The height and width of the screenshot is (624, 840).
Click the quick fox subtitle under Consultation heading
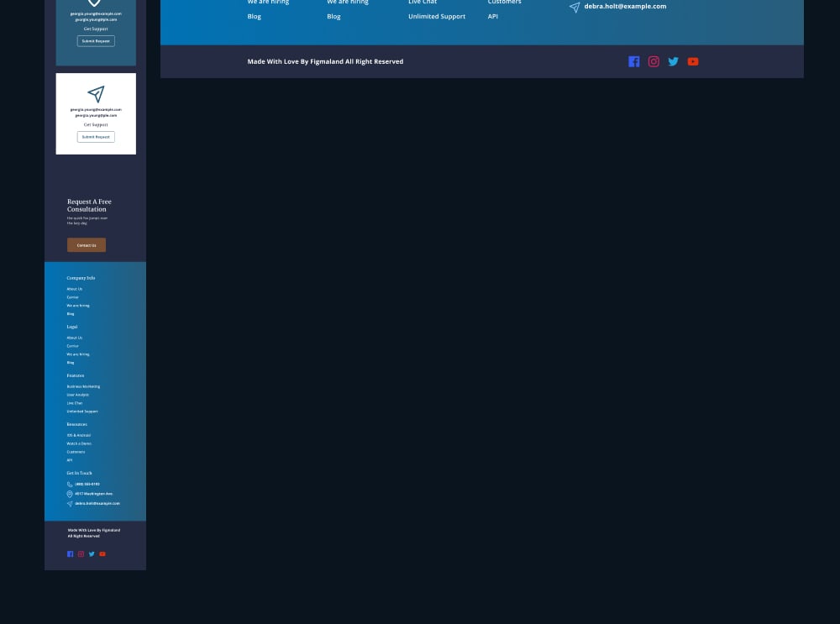(x=87, y=221)
